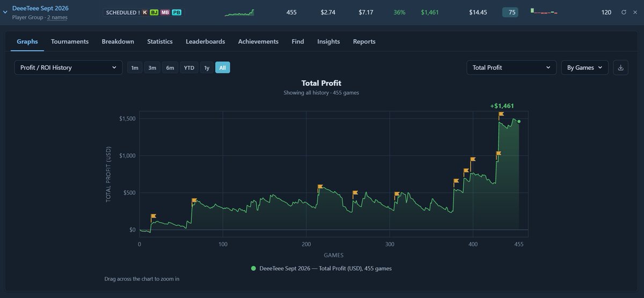The image size is (644, 298).
Task: Open the DeeeTeee Sept 2026 player link
Action: point(40,8)
